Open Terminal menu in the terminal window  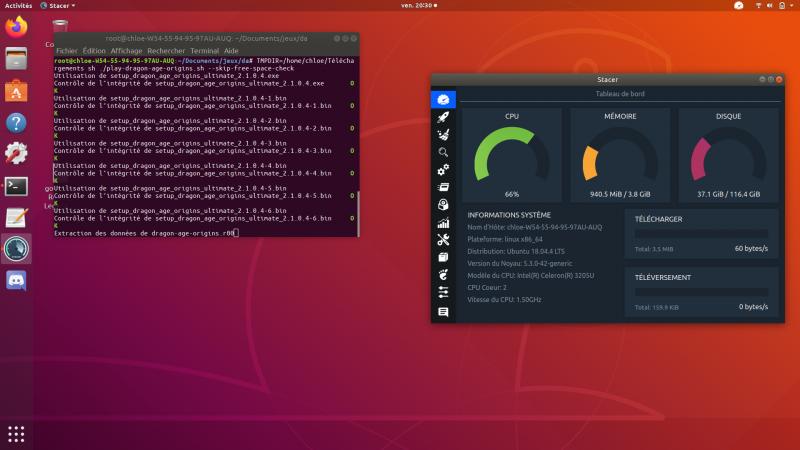point(204,51)
